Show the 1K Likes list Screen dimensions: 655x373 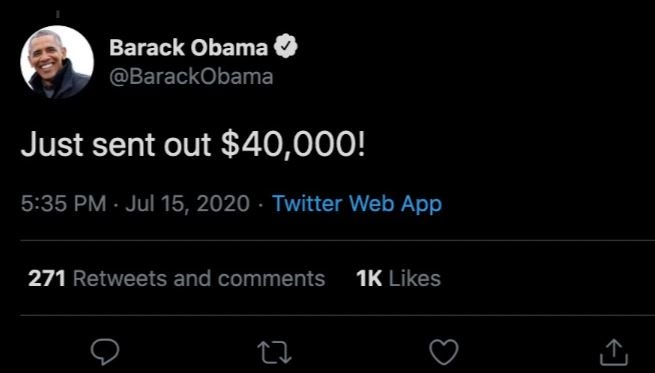tap(399, 279)
